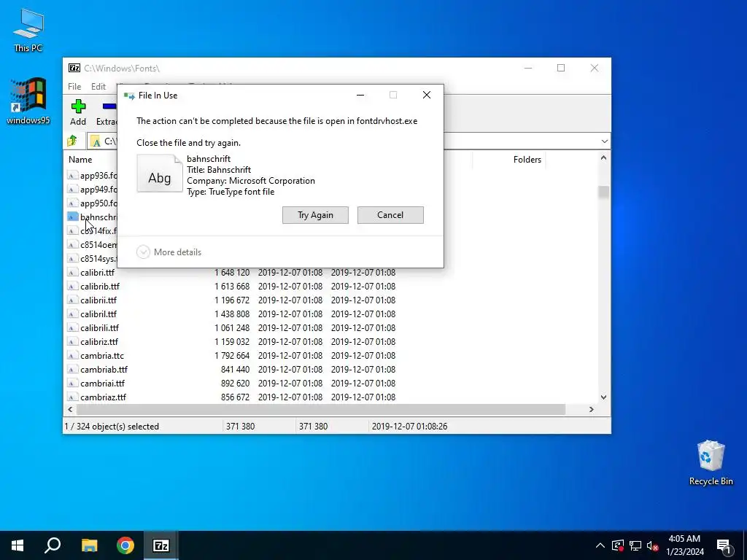This screenshot has width=747, height=560.
Task: Select the cambriai.ttf file
Action: [x=102, y=384]
